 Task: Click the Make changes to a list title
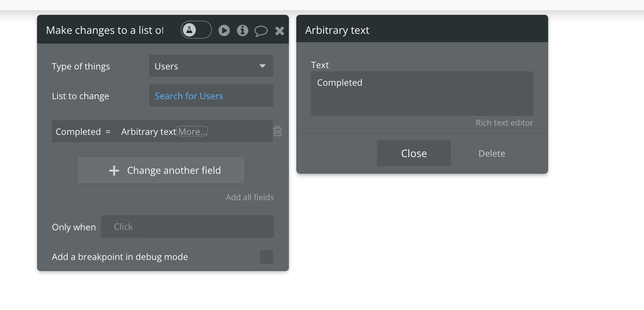(x=105, y=30)
